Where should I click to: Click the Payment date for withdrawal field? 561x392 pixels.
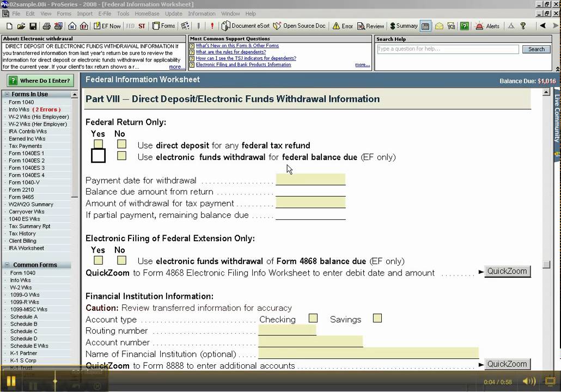[310, 179]
